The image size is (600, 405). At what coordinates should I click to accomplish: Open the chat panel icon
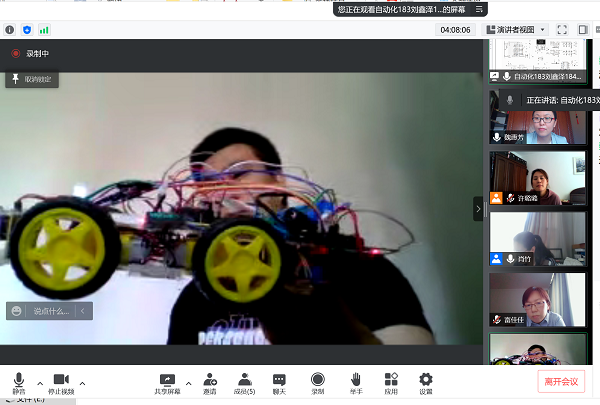[279, 381]
